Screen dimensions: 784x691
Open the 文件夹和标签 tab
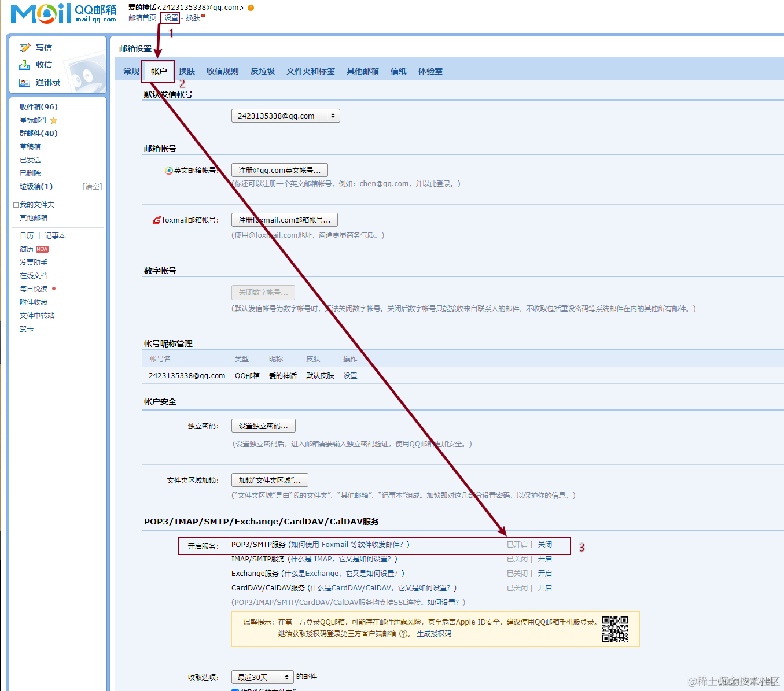click(x=311, y=71)
